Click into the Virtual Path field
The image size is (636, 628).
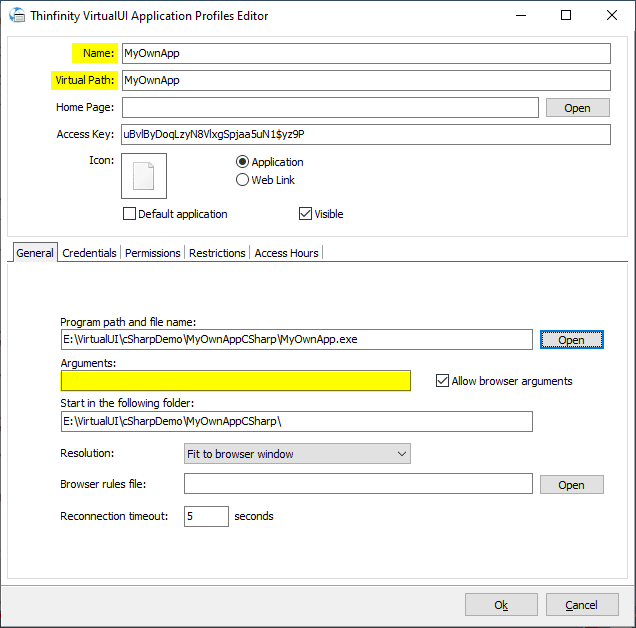click(x=366, y=80)
